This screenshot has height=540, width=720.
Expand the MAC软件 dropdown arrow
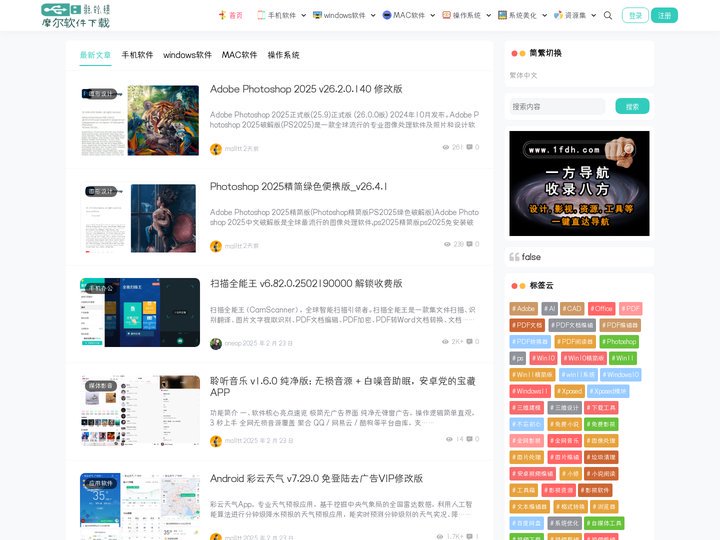coord(433,16)
